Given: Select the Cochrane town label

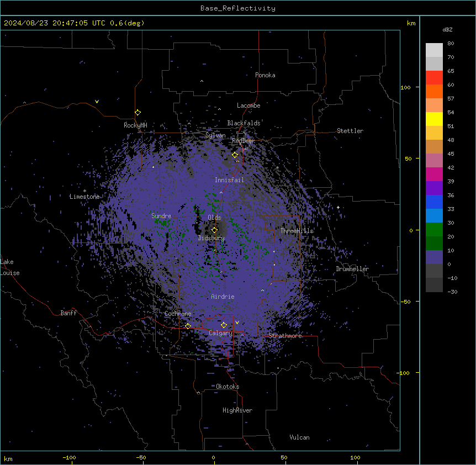Looking at the screenshot, I should coord(178,314).
